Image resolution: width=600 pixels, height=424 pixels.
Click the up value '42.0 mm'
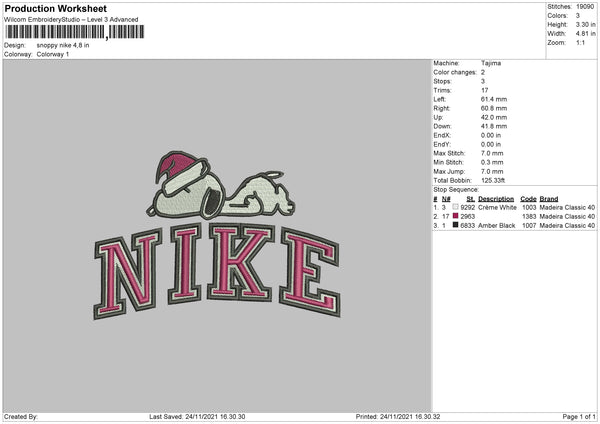click(x=494, y=117)
